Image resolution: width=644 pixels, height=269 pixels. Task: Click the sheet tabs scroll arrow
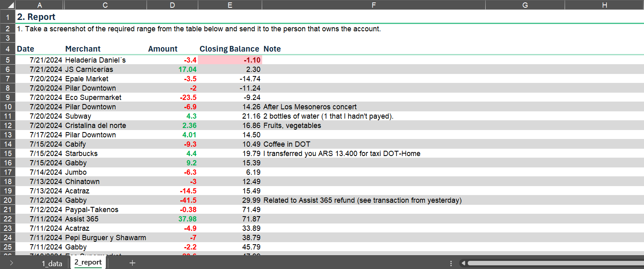11,263
